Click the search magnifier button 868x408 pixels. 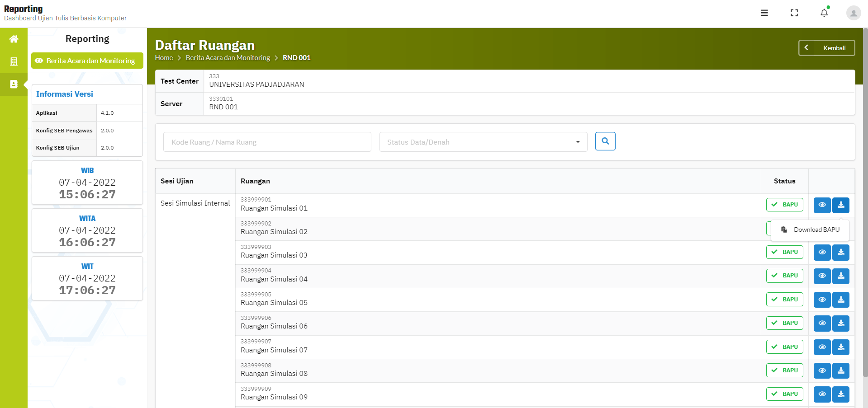click(605, 141)
